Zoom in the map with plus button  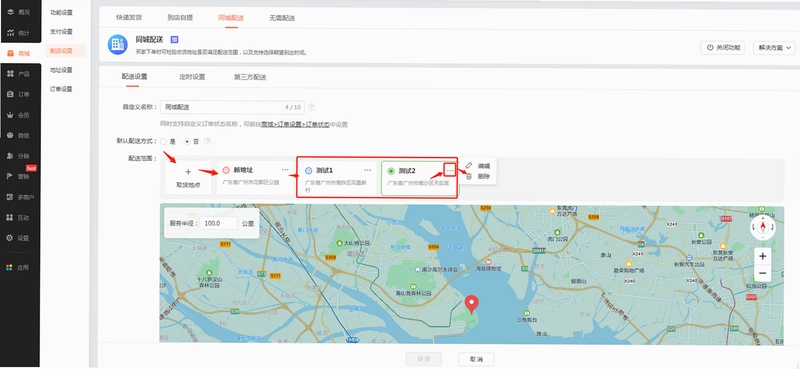tap(763, 256)
